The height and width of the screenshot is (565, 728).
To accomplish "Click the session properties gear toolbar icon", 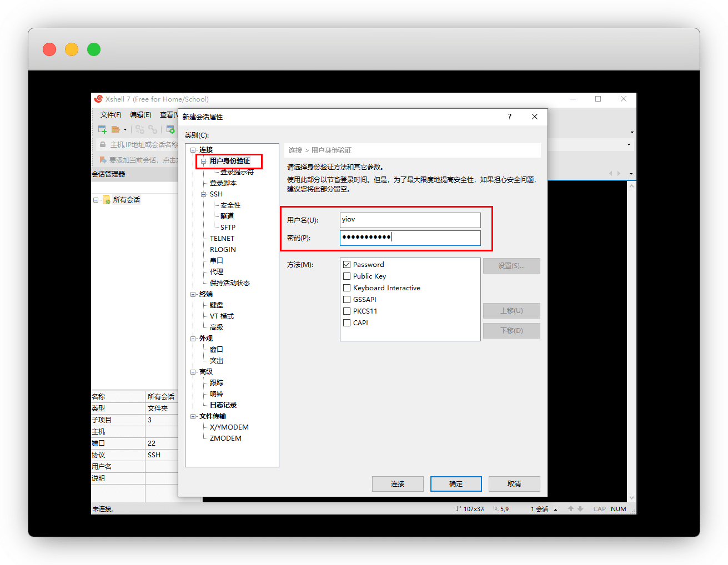I will (x=170, y=129).
